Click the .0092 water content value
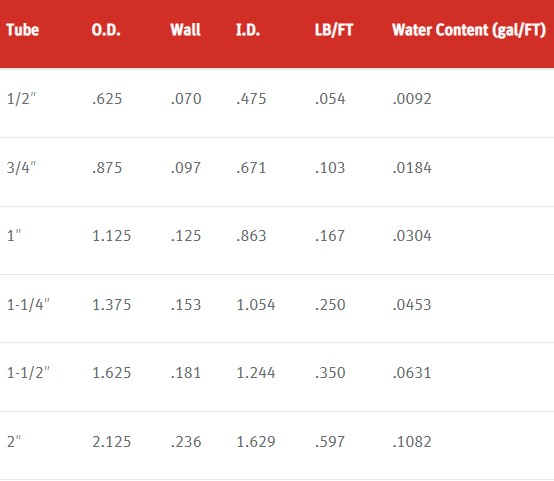This screenshot has width=554, height=481. point(412,99)
